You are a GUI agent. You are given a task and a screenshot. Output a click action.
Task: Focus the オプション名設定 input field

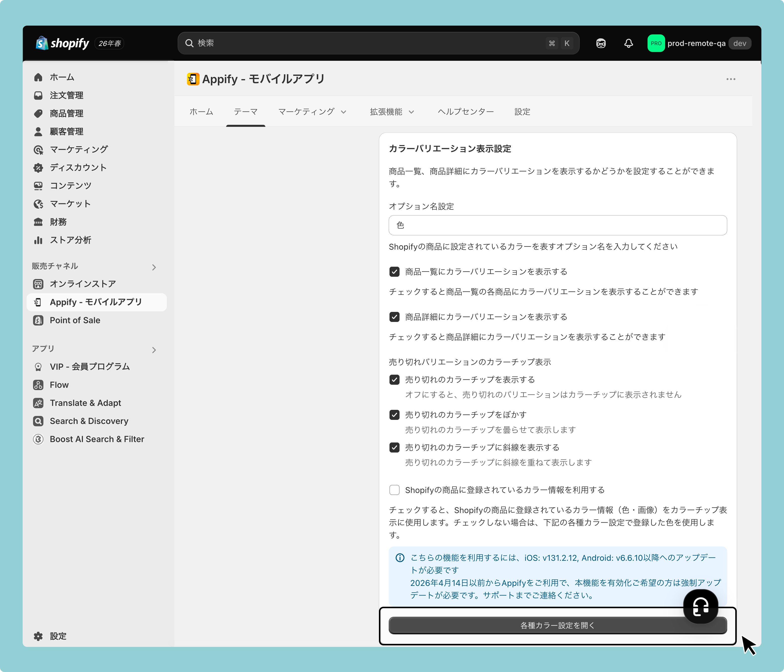[557, 226]
